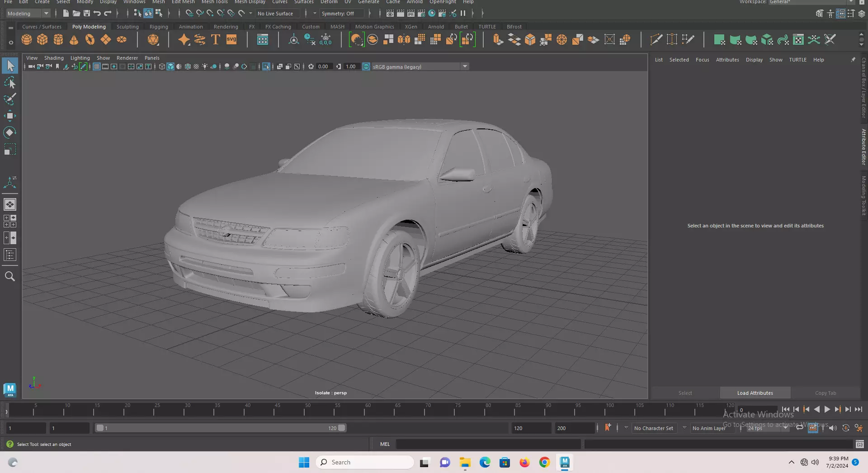The height and width of the screenshot is (473, 868).
Task: Click the Select button in Attribute Editor
Action: pyautogui.click(x=685, y=393)
